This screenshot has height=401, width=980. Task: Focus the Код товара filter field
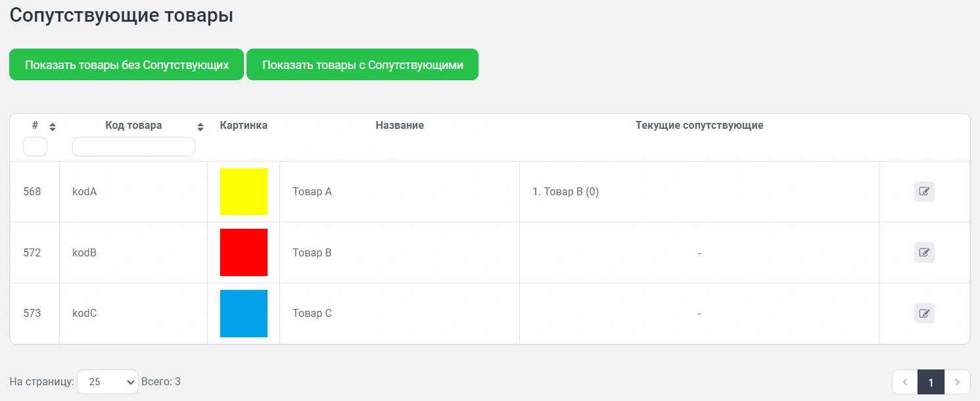point(133,147)
